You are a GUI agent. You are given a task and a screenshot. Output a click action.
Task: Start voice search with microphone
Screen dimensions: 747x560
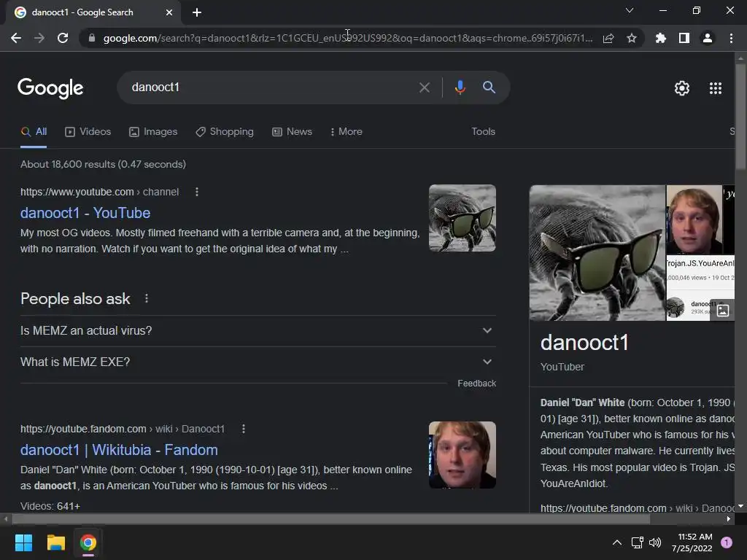pos(460,87)
